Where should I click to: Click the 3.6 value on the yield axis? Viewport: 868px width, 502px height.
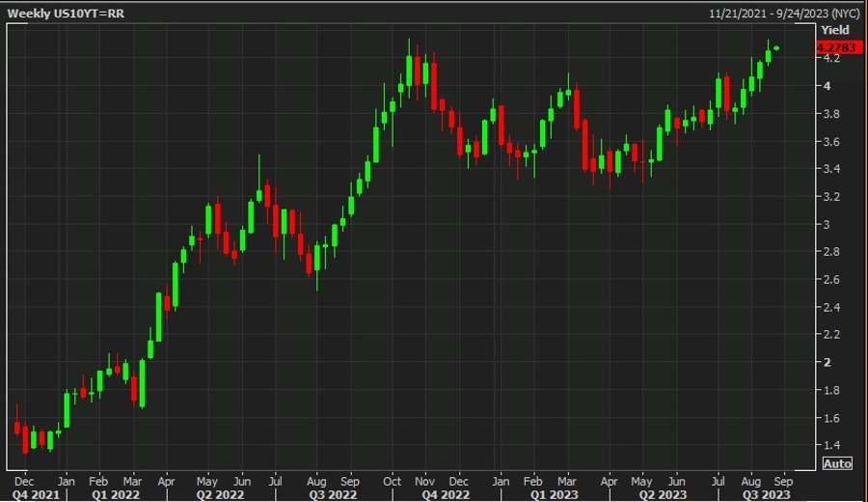[x=831, y=141]
